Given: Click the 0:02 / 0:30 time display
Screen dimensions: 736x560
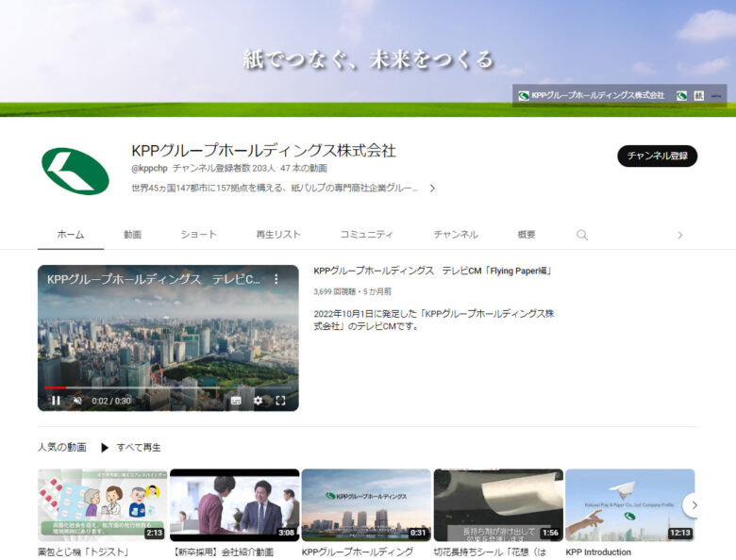Looking at the screenshot, I should coord(111,401).
